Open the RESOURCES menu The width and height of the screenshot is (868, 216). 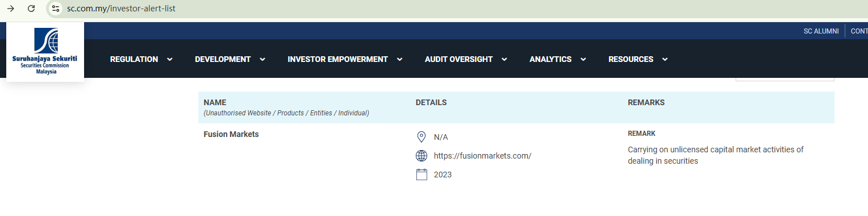[631, 59]
